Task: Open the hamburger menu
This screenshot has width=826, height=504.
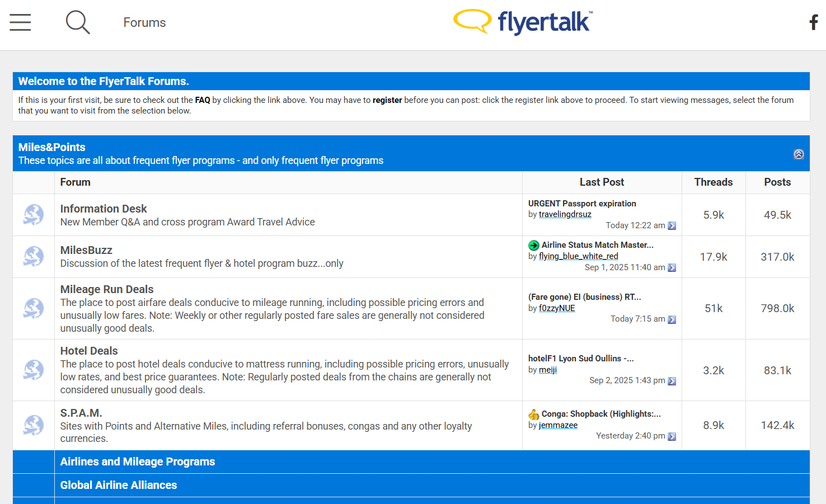Action: pos(20,22)
